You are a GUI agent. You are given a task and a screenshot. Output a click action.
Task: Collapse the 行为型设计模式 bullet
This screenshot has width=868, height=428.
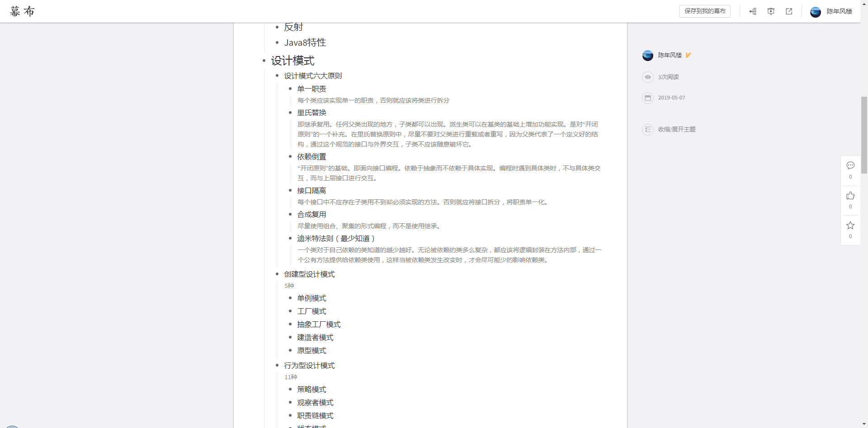pos(277,366)
